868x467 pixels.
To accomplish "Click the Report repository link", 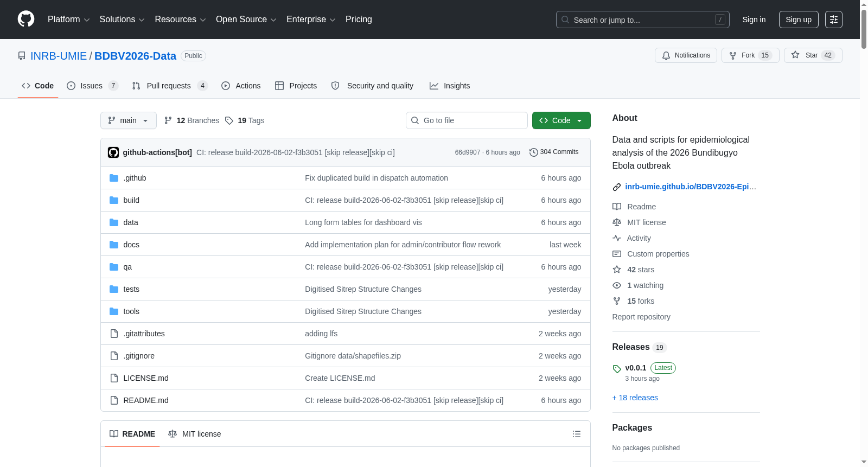I will click(641, 317).
